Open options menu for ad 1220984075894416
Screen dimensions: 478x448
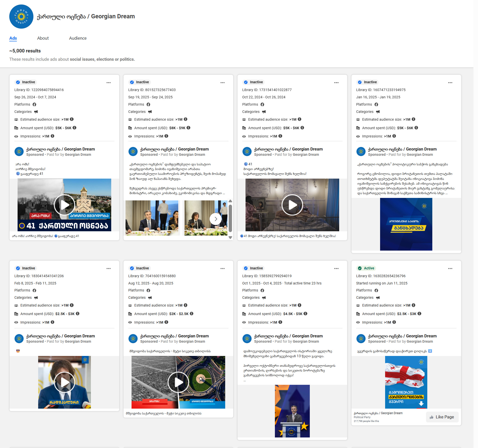click(108, 83)
